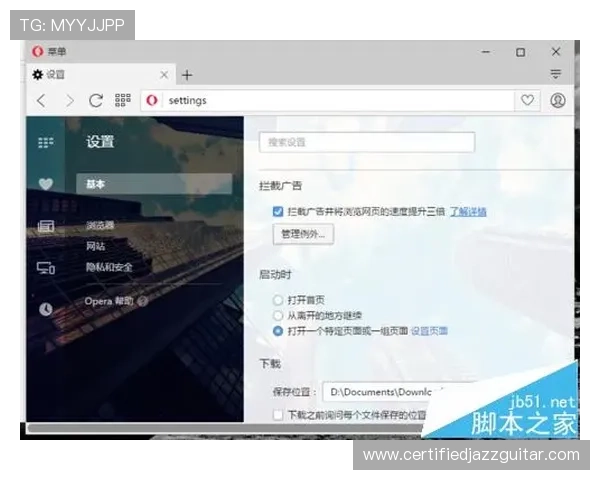Open 了解详情 link
The image size is (600, 480).
[468, 211]
